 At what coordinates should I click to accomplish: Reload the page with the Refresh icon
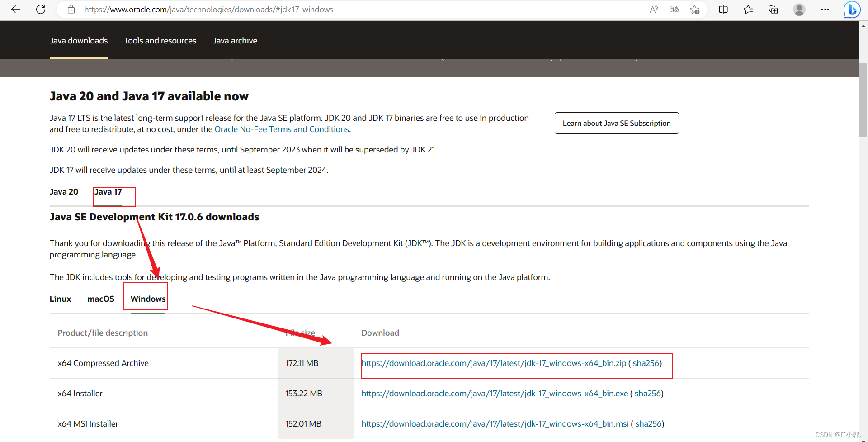click(x=41, y=9)
